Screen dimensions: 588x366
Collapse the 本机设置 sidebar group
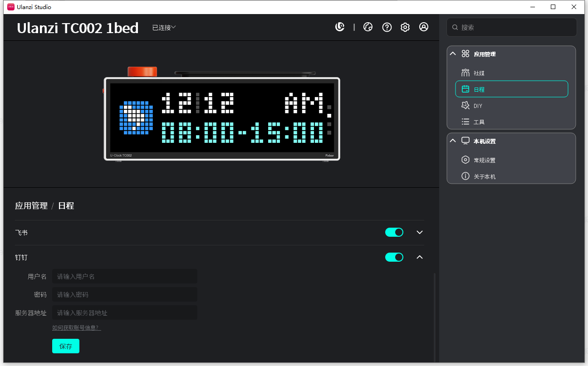[453, 141]
